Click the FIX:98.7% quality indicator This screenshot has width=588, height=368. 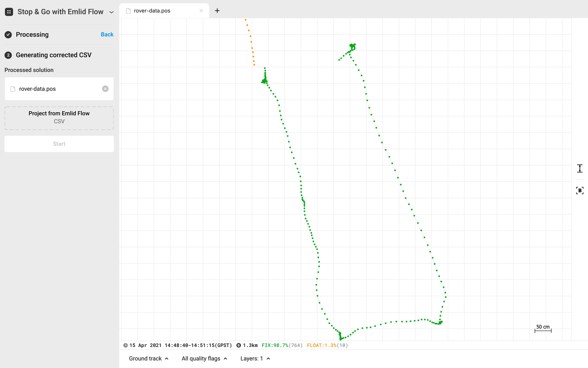[x=275, y=345]
